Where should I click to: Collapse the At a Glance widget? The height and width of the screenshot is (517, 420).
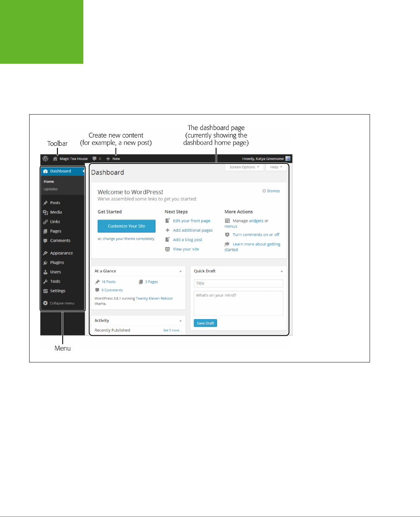(x=180, y=271)
